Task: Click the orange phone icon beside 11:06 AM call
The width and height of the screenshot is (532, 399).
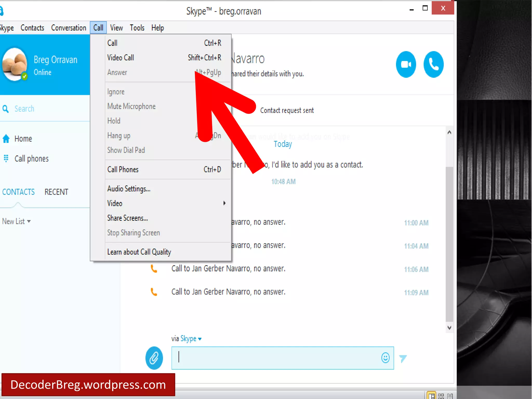Action: pyautogui.click(x=154, y=269)
